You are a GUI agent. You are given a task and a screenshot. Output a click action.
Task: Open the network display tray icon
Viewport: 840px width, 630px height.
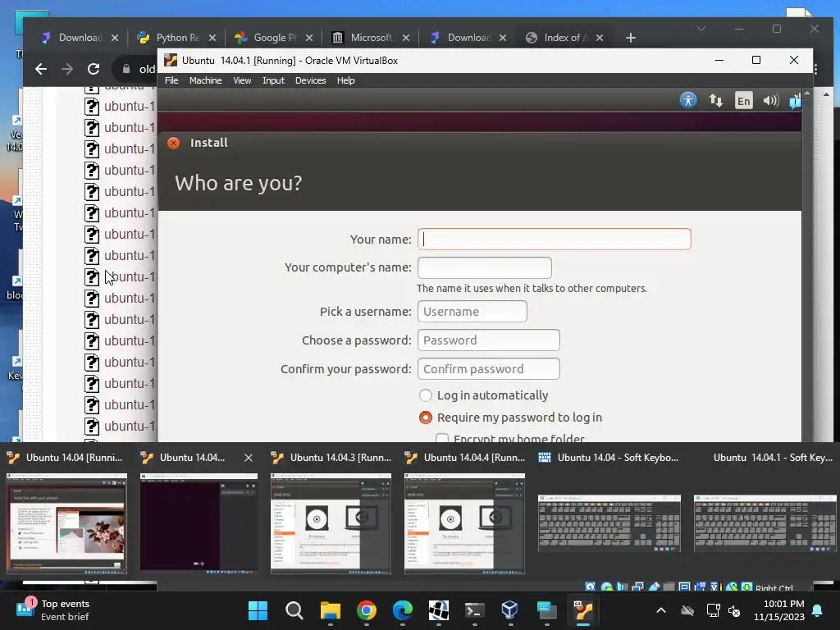(713, 610)
